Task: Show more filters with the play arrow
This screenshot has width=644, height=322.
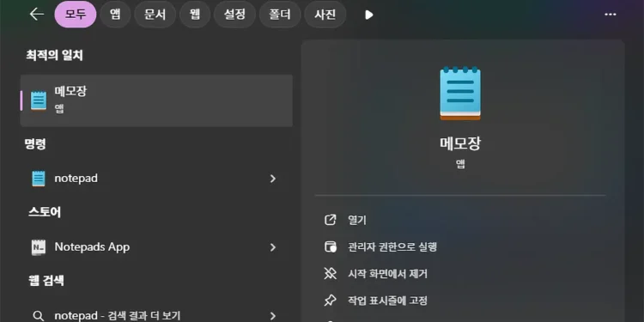Action: pyautogui.click(x=369, y=15)
